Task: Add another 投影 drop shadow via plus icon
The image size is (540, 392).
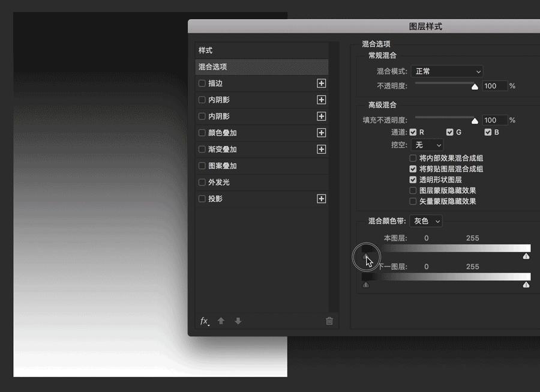Action: [322, 199]
